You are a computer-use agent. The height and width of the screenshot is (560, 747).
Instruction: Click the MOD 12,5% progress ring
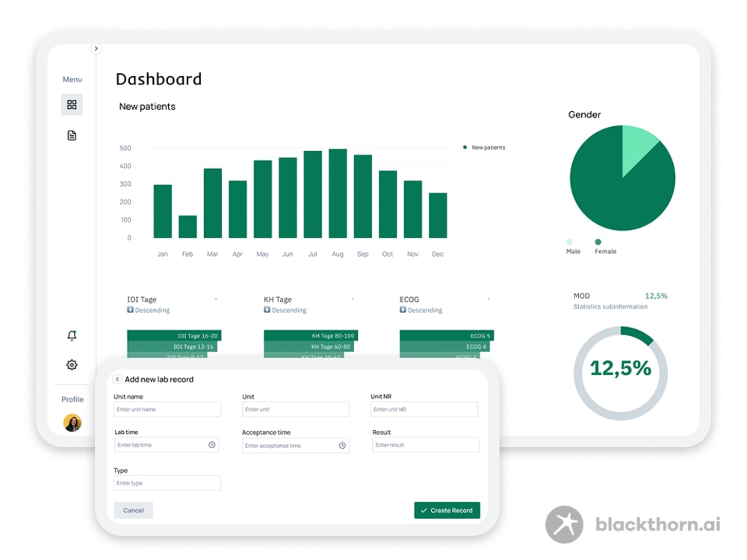(x=620, y=373)
